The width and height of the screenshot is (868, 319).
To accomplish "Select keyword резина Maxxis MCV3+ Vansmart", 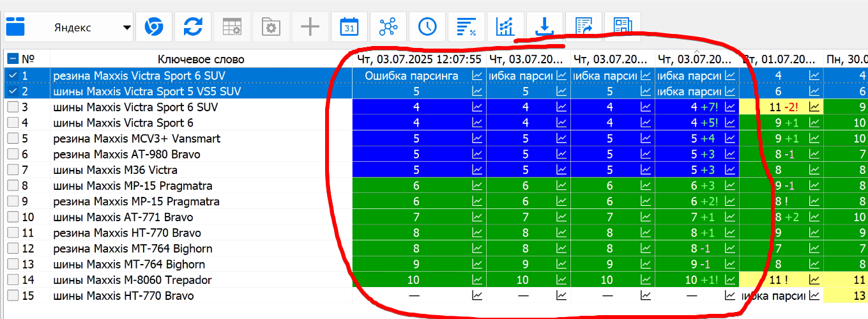I will pyautogui.click(x=137, y=139).
